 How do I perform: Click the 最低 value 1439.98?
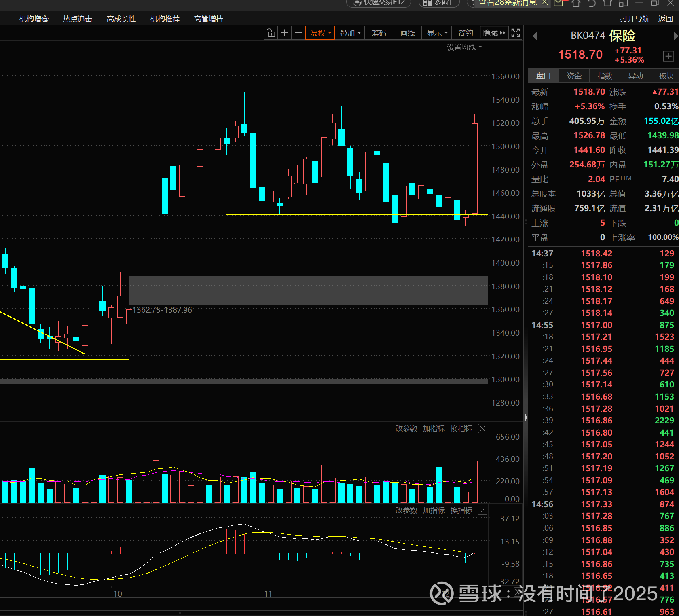click(x=663, y=135)
